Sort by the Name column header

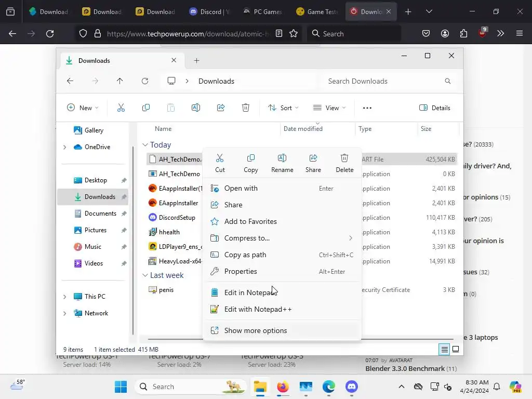pyautogui.click(x=163, y=129)
